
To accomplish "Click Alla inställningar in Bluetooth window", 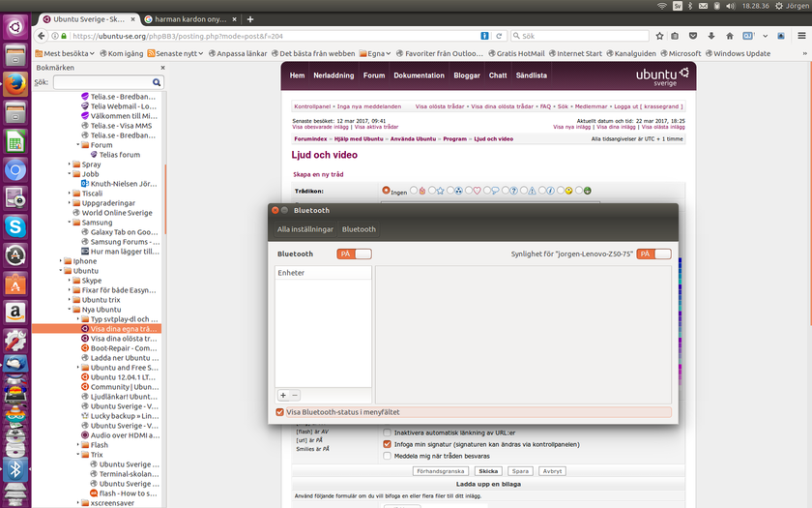I will [305, 229].
